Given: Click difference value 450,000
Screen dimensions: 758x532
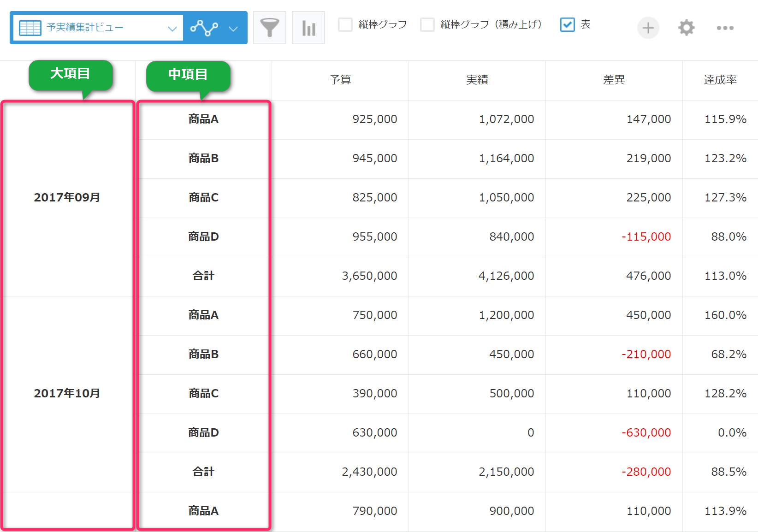Looking at the screenshot, I should click(x=649, y=315).
